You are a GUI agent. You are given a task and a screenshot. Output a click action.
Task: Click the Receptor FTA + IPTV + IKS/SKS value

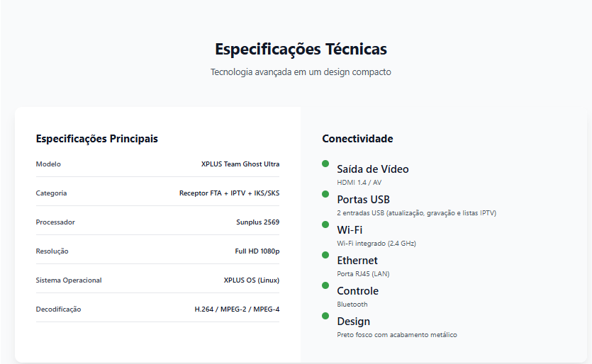click(229, 193)
